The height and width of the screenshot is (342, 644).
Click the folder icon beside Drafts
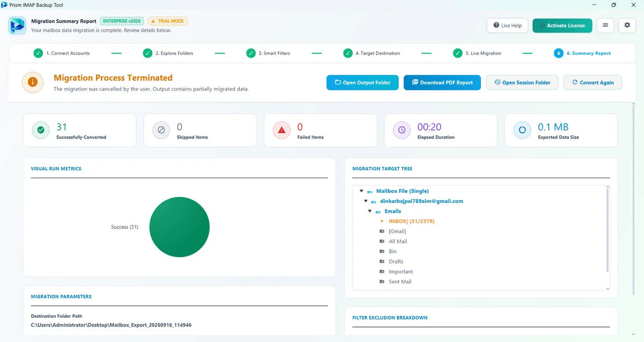tap(382, 261)
